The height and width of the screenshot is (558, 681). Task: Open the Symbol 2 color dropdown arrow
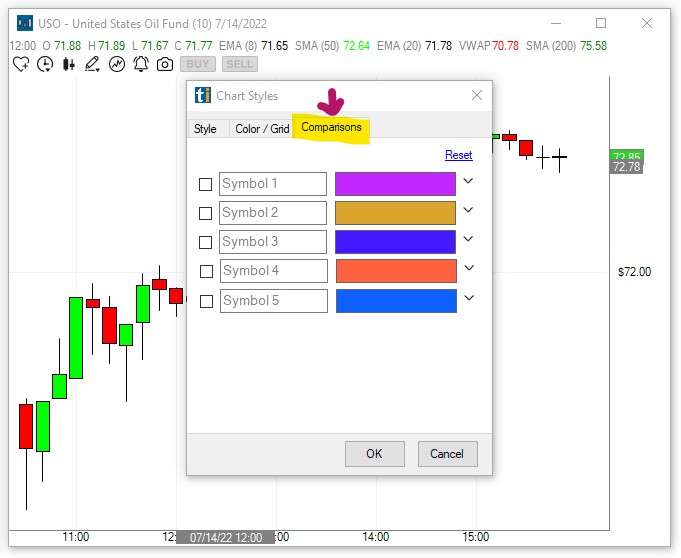point(468,211)
